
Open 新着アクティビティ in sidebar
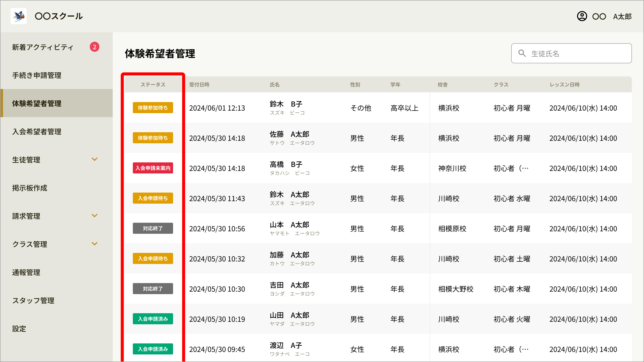coord(43,47)
